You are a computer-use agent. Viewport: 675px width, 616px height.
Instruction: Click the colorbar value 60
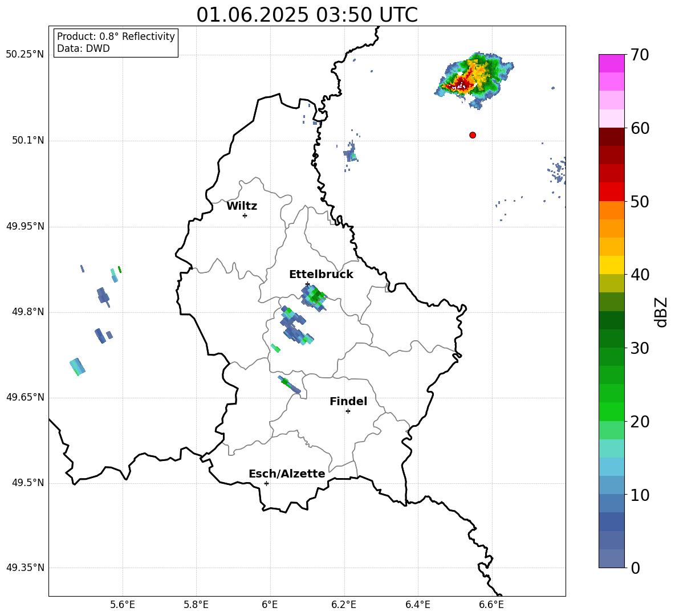click(x=640, y=128)
